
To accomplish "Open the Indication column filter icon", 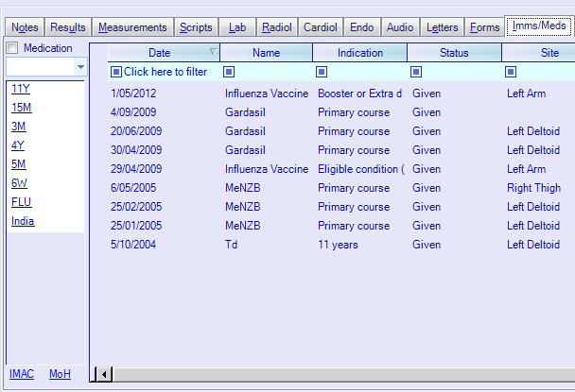I will click(x=322, y=72).
